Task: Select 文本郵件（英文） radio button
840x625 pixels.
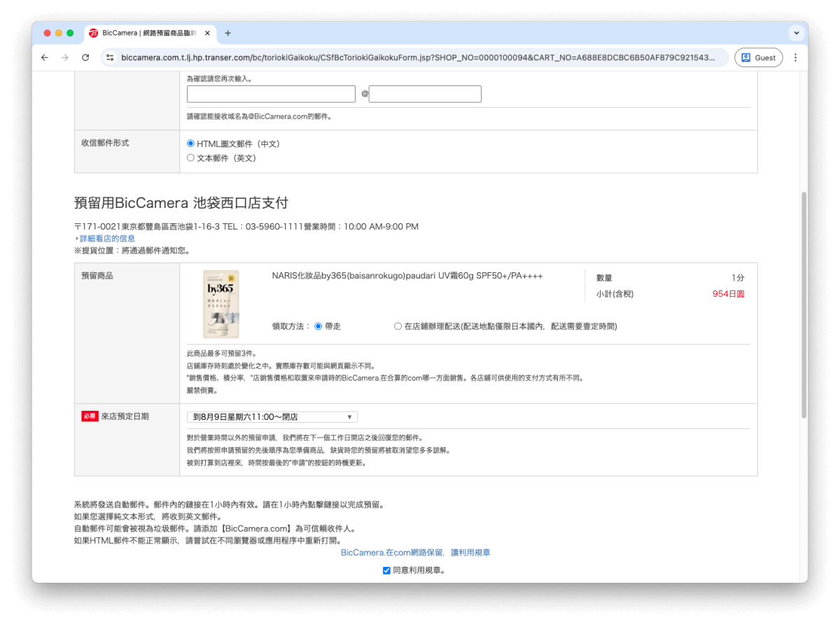Action: click(x=190, y=158)
